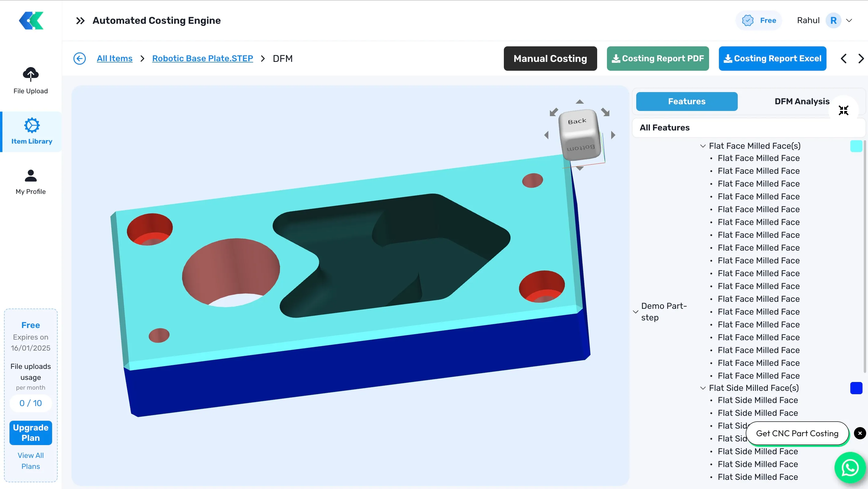Viewport: 868px width, 489px height.
Task: Collapse the Flat Side Milled Face(s) group
Action: click(703, 387)
